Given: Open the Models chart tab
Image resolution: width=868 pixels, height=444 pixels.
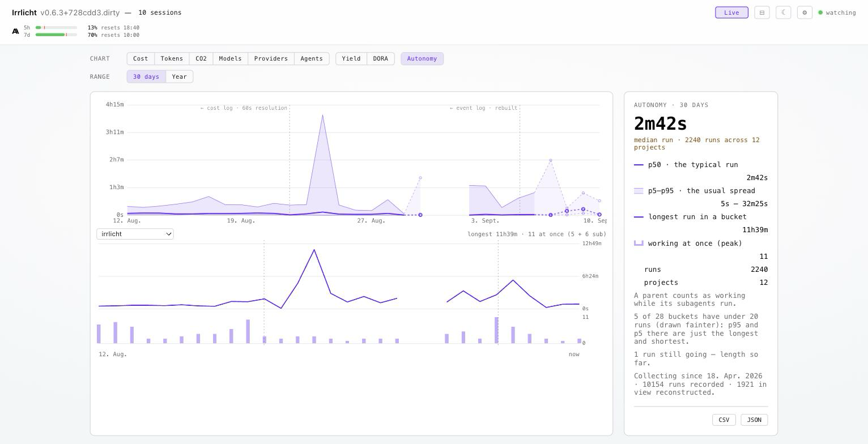Looking at the screenshot, I should 230,59.
